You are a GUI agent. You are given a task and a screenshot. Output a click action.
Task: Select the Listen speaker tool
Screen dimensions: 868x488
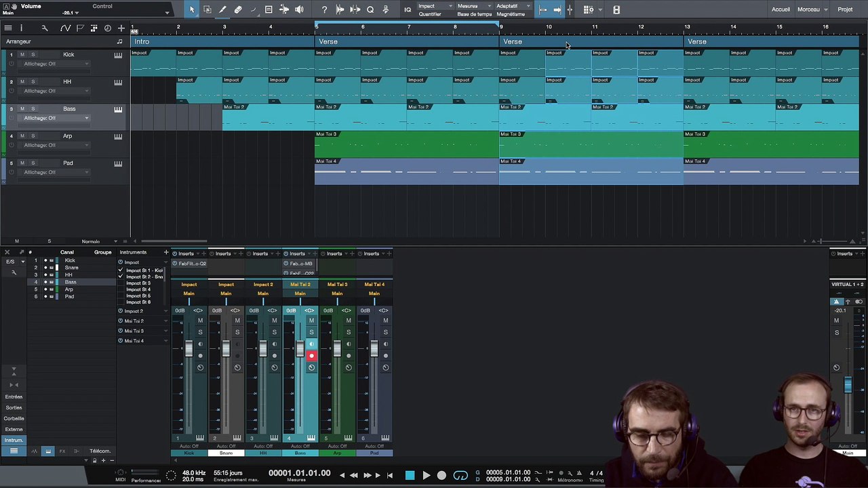click(299, 9)
